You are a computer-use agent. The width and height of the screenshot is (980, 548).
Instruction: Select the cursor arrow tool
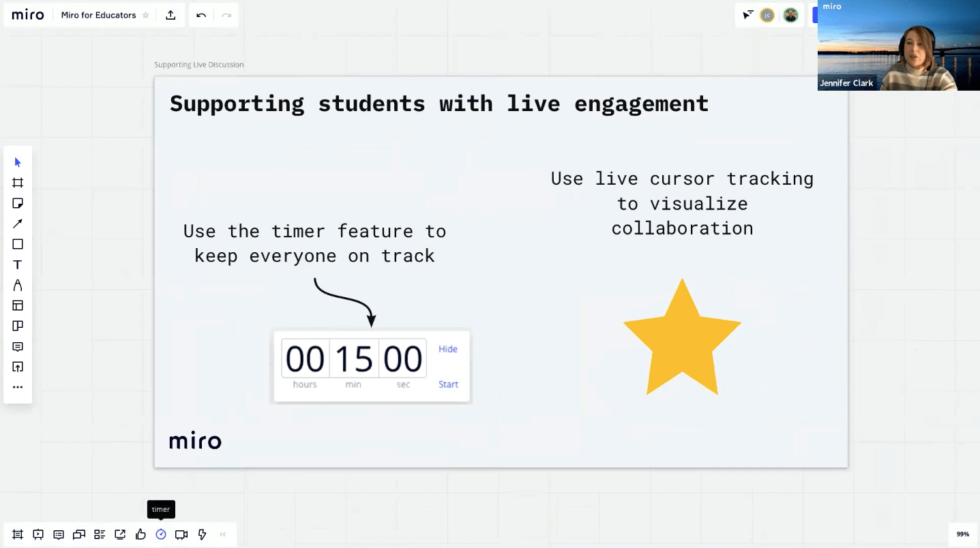18,162
